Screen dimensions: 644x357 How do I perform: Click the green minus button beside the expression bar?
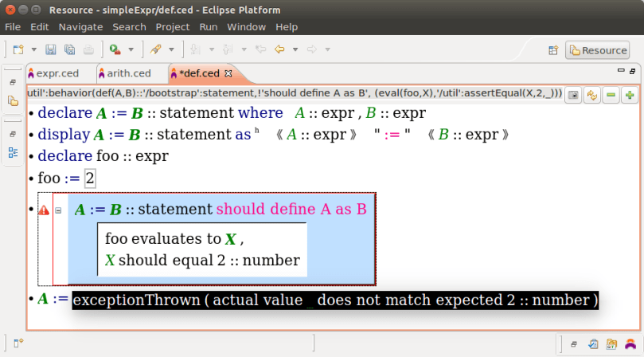click(611, 95)
